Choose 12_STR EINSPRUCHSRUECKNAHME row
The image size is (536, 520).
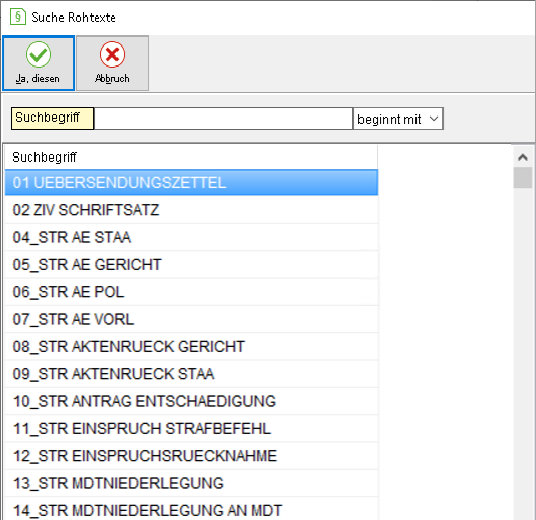(191, 456)
